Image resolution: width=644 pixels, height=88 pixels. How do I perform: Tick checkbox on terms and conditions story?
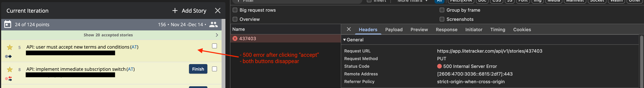(x=214, y=46)
